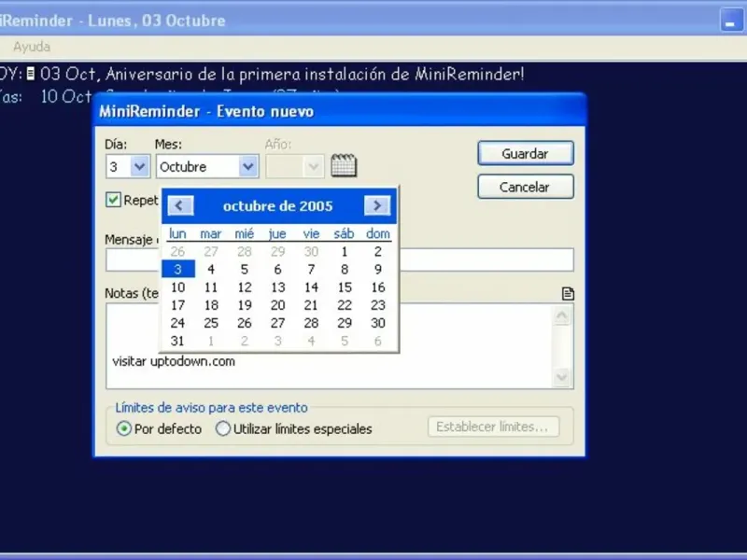
Task: Select day 20 in calendar
Action: coord(277,305)
